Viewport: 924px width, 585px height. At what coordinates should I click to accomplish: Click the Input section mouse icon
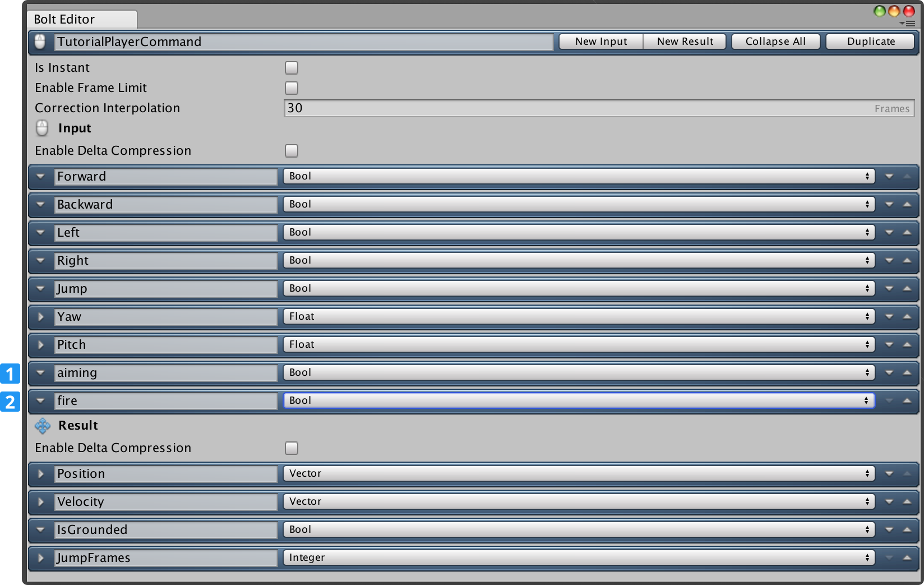pos(42,128)
